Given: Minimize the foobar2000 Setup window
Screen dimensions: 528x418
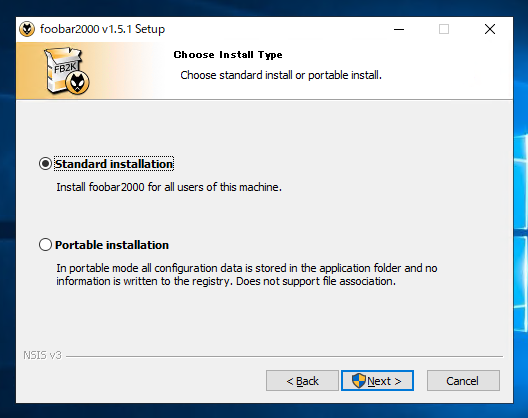Looking at the screenshot, I should pos(399,29).
